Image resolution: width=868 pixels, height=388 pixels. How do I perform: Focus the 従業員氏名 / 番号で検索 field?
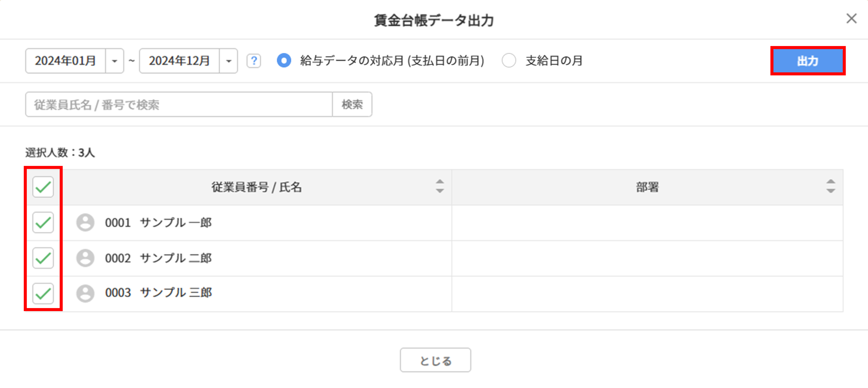point(179,104)
